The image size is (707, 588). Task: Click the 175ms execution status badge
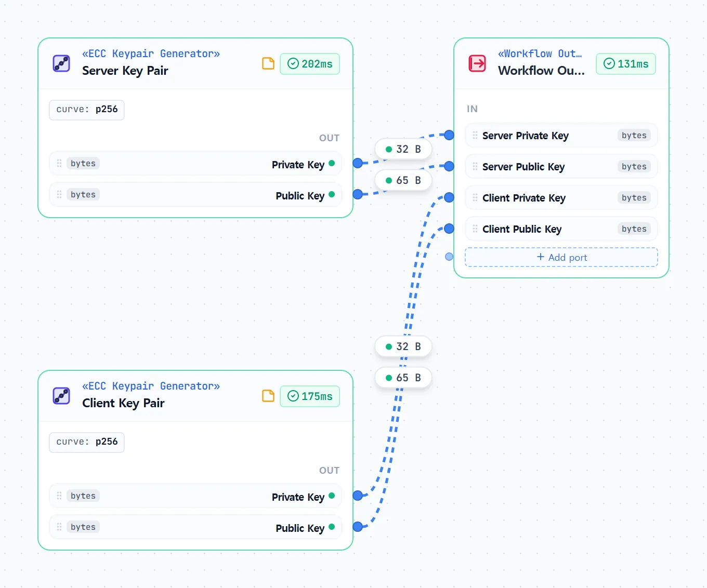[x=310, y=396]
